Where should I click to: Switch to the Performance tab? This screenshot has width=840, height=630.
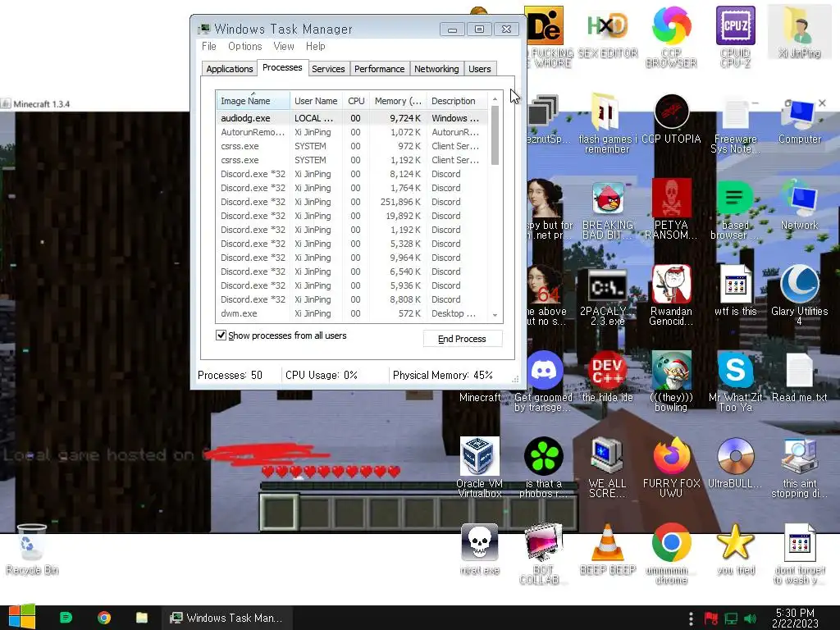[x=379, y=69]
